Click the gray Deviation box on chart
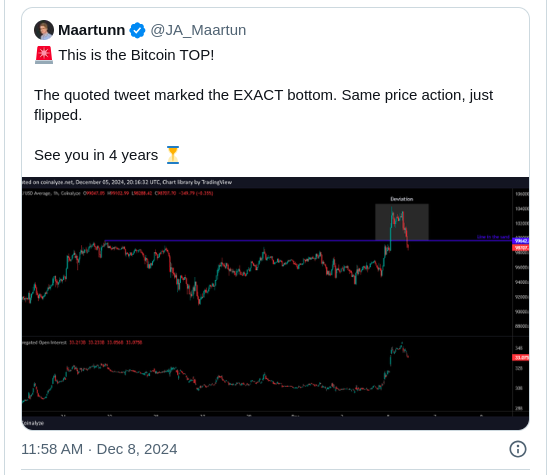Screen dimensions: 555x475 pos(402,222)
